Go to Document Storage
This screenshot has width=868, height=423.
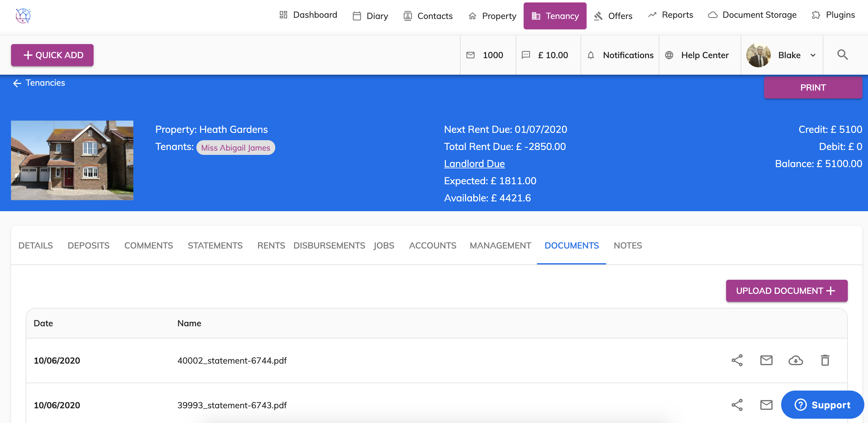[x=752, y=15]
